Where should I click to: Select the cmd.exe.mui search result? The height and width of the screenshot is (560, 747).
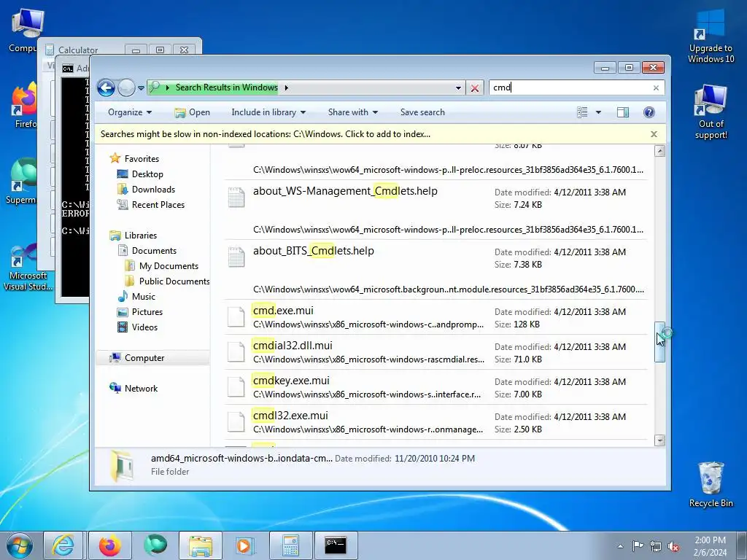click(436, 317)
